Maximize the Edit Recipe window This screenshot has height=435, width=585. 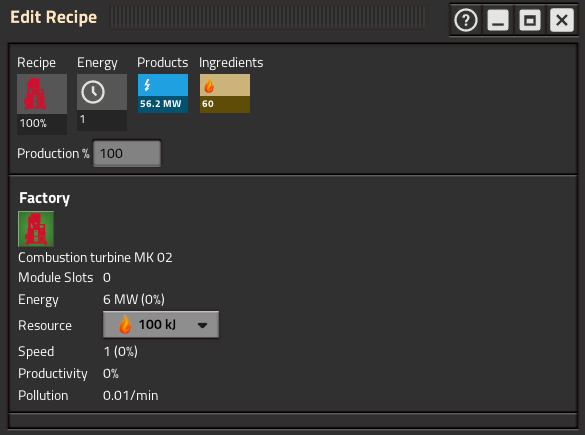point(530,20)
